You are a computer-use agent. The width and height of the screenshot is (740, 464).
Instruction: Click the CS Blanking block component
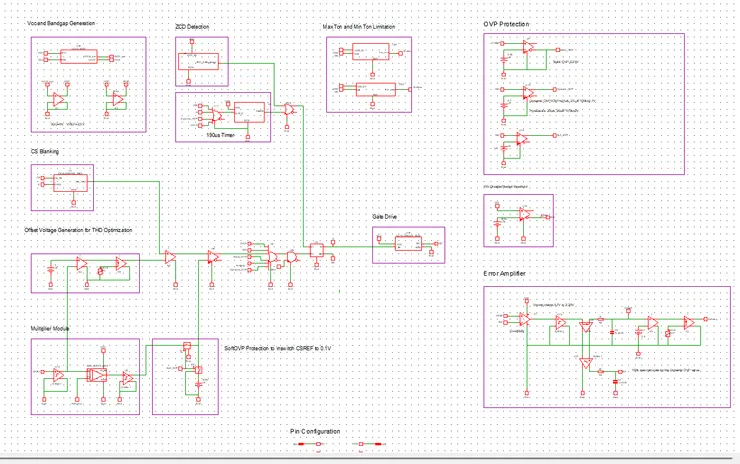(x=70, y=183)
